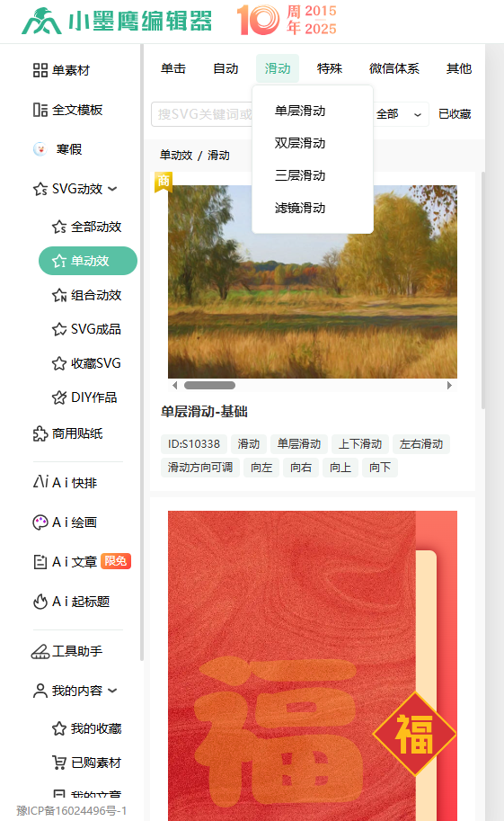The height and width of the screenshot is (821, 504).
Task: Click the SVG keyword search field
Action: pos(202,114)
